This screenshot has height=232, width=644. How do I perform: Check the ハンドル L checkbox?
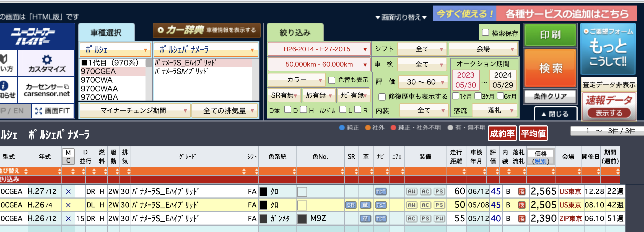[343, 110]
